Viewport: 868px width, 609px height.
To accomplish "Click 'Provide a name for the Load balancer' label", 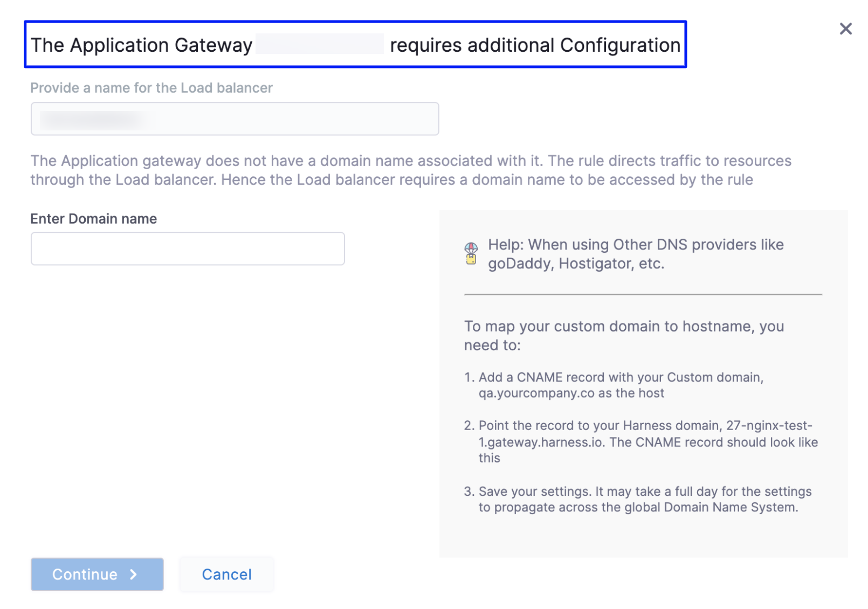I will tap(151, 88).
